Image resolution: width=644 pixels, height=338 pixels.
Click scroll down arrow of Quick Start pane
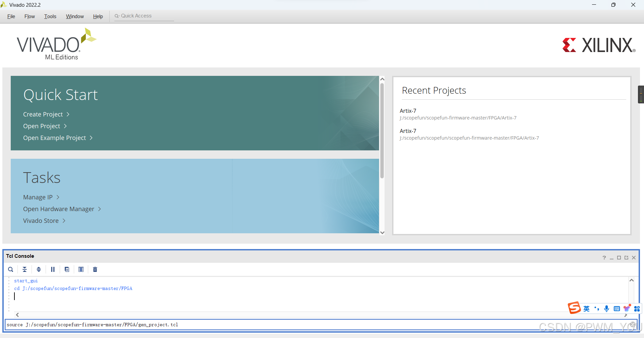pos(382,233)
